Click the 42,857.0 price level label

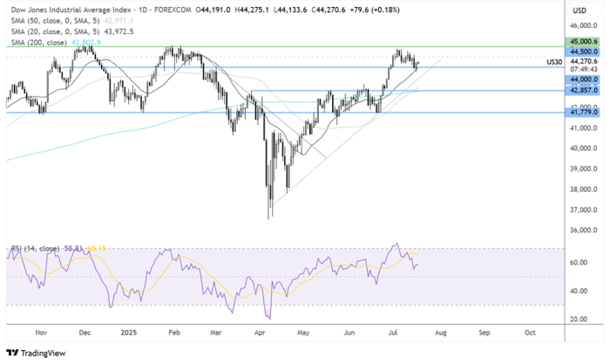coord(585,91)
